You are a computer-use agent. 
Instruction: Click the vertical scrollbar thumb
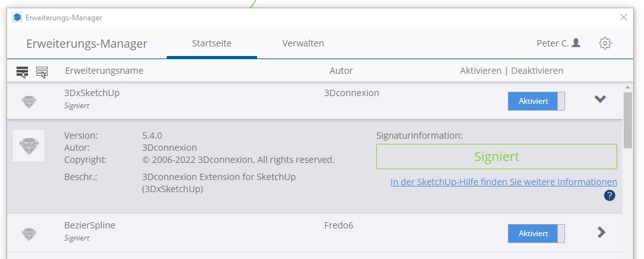[627, 120]
